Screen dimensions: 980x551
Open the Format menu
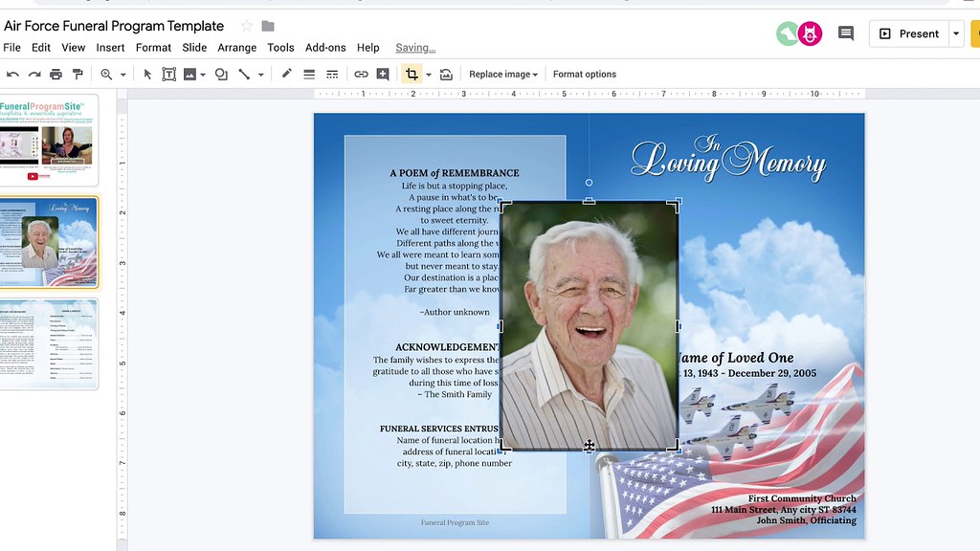[153, 48]
